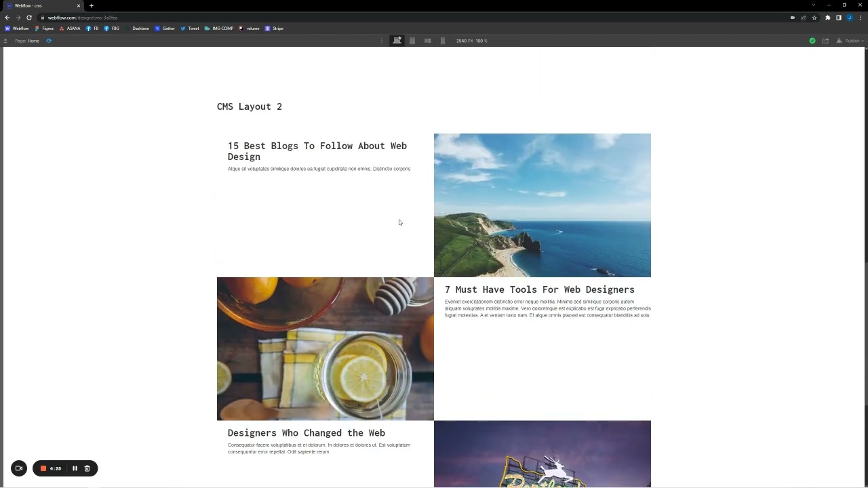Open the Page: Home selector
Image resolution: width=868 pixels, height=488 pixels.
tap(28, 41)
